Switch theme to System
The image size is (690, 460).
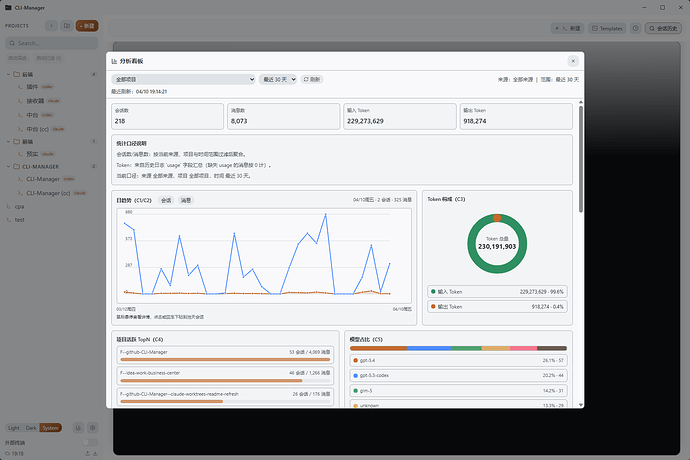pyautogui.click(x=51, y=428)
